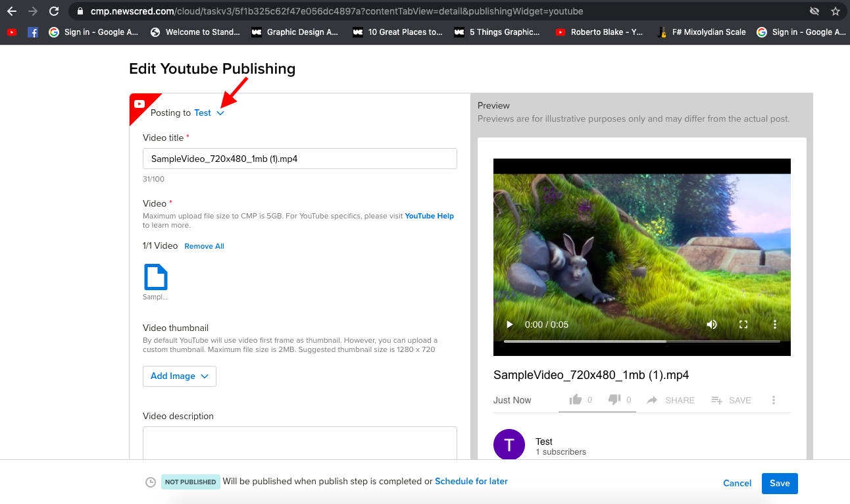Expand the 'Posting to Test' channel chevron
850x504 pixels.
click(220, 113)
